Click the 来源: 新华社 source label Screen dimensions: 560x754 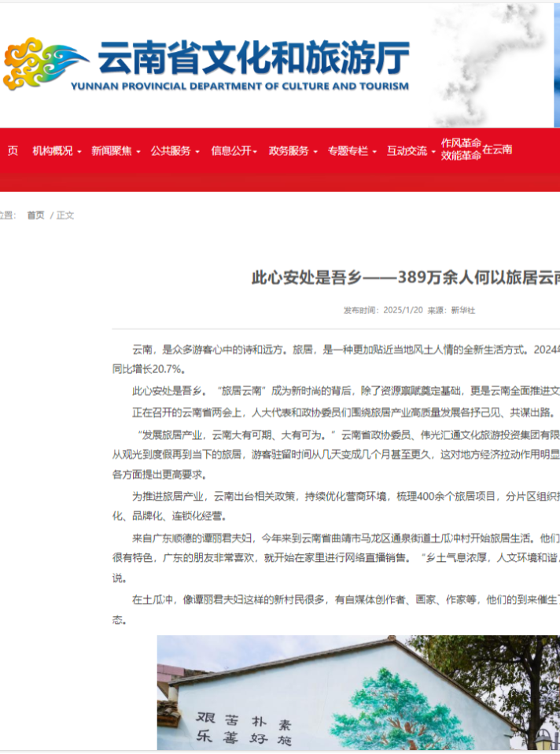tap(451, 310)
